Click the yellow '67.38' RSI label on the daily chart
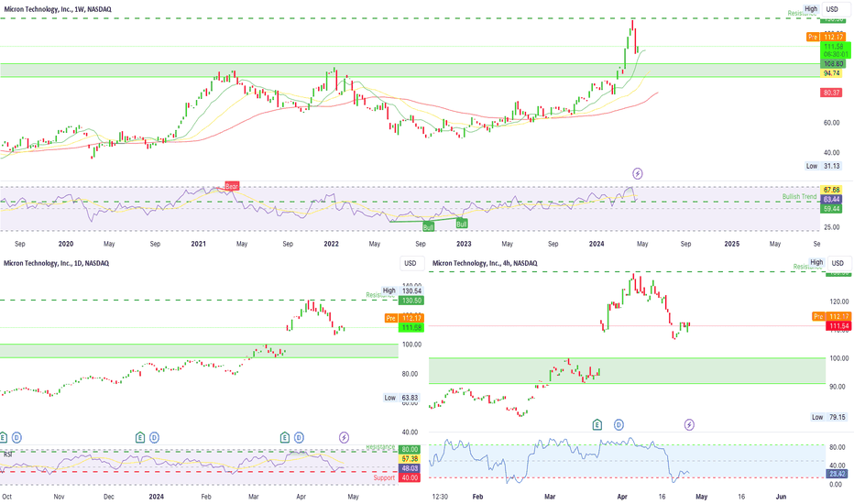 [410, 459]
